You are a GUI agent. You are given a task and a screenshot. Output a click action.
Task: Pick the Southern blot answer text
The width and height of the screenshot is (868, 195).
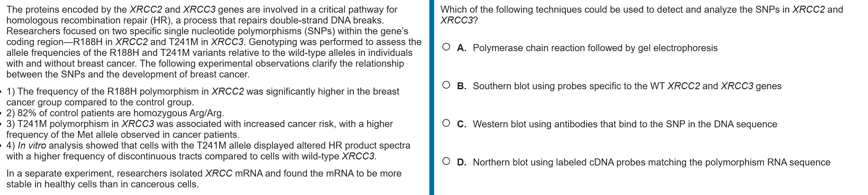627,86
